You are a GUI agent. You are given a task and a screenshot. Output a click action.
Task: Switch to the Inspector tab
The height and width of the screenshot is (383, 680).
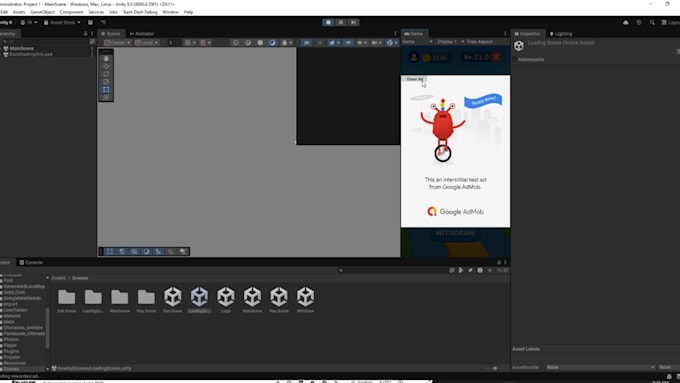click(x=527, y=33)
